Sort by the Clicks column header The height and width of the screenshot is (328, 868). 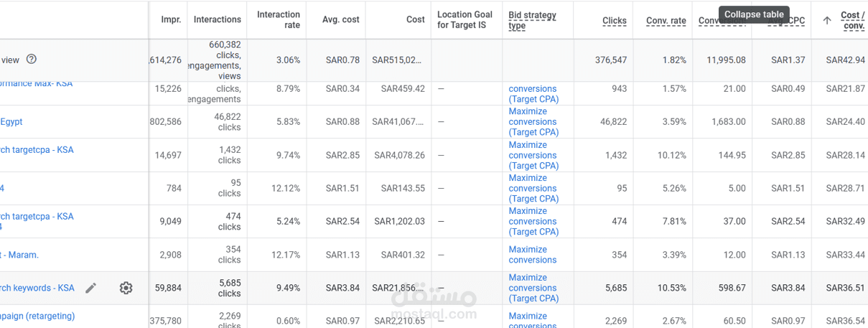[614, 21]
